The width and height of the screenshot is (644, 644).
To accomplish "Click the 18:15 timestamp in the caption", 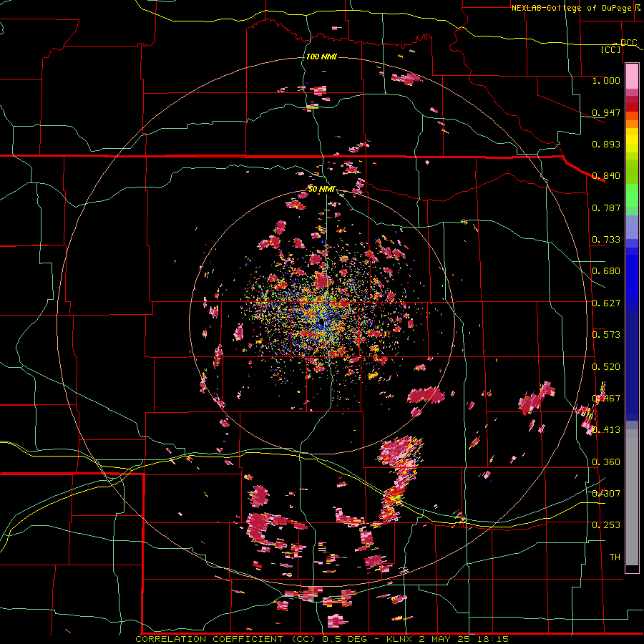I will [494, 639].
